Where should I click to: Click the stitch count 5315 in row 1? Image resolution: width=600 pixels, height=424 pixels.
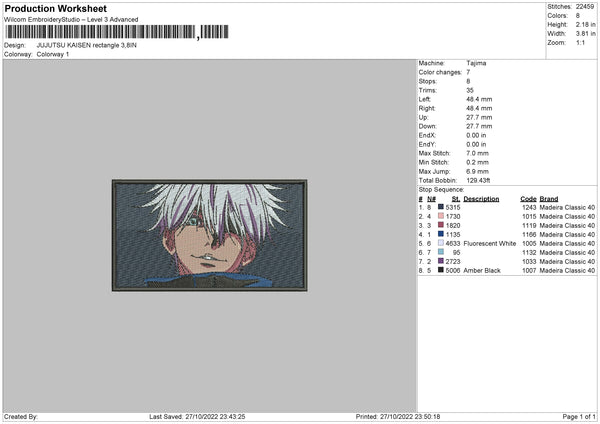tap(453, 207)
